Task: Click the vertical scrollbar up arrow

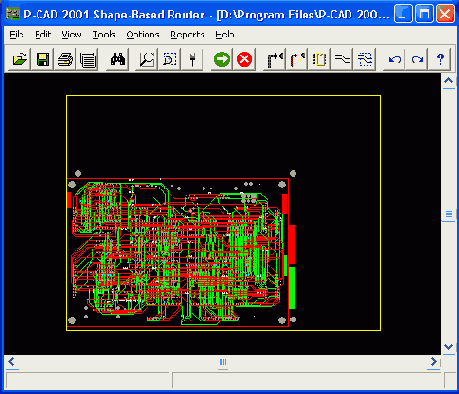Action: point(449,81)
